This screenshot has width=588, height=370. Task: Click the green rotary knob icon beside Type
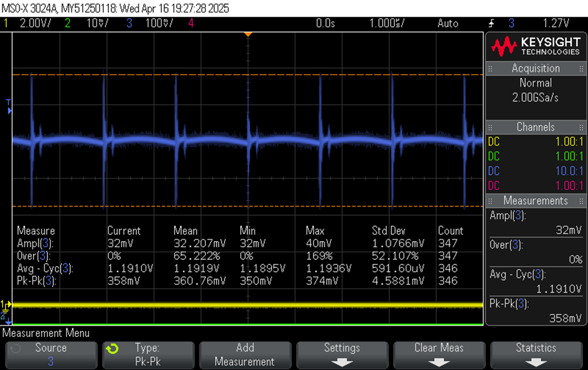coord(111,349)
